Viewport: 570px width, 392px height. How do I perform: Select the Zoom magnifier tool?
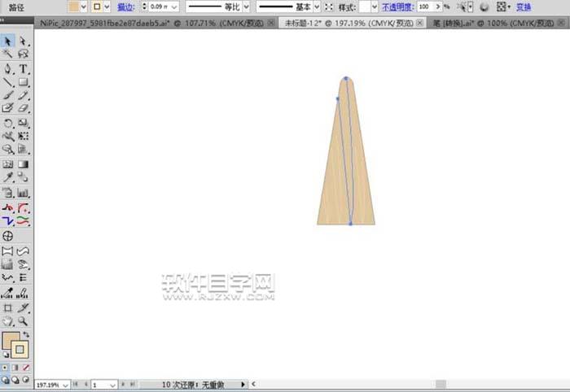[x=24, y=321]
